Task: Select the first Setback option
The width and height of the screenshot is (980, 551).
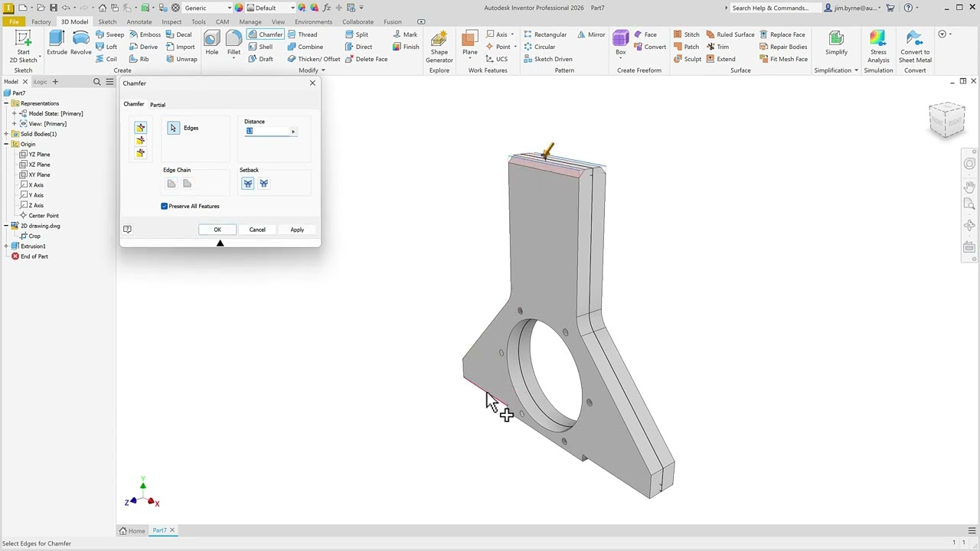Action: click(x=247, y=184)
